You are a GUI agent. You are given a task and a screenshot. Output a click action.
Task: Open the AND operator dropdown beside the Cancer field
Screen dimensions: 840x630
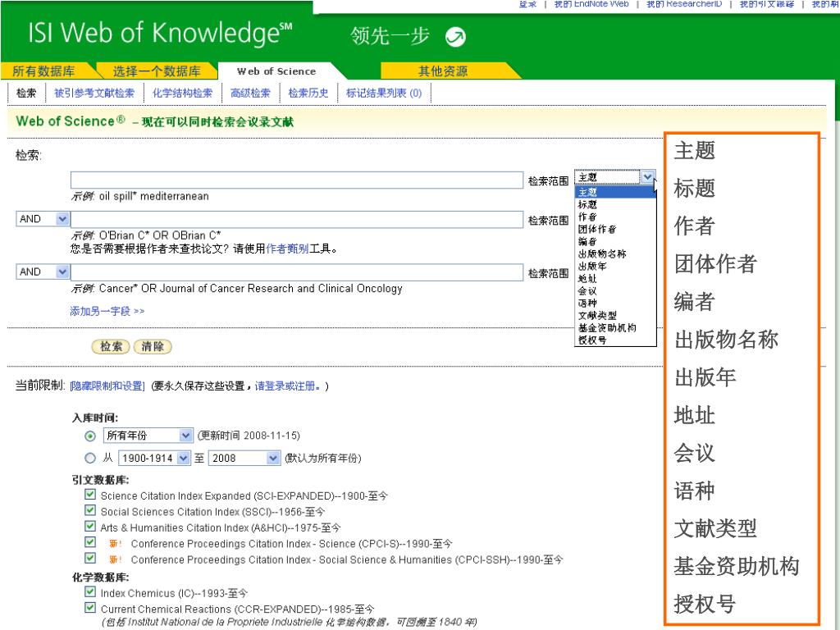click(x=62, y=272)
